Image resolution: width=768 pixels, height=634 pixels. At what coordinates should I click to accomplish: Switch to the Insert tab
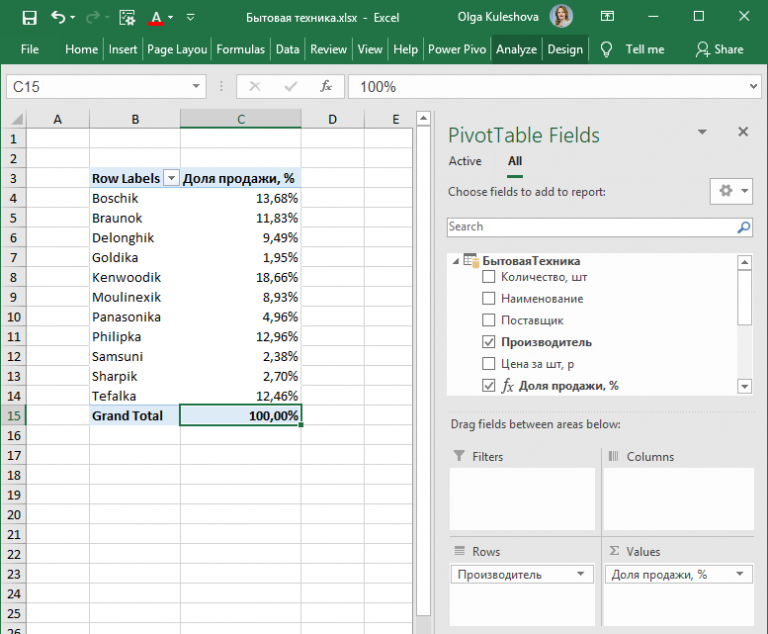123,49
